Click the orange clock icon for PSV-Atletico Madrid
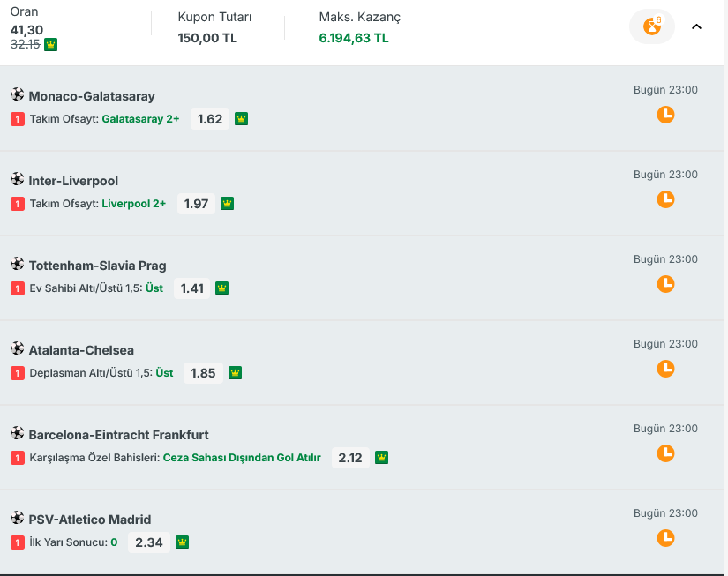The image size is (728, 576). [665, 538]
